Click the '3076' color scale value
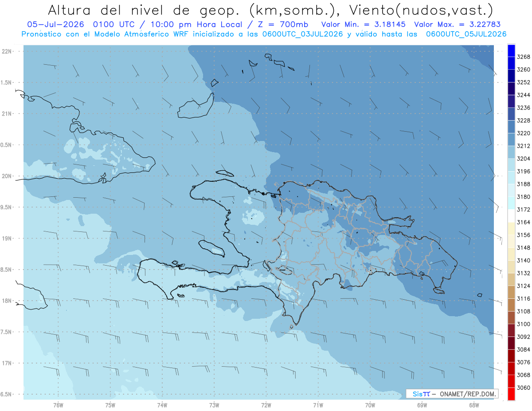The width and height of the screenshot is (532, 411). [524, 362]
